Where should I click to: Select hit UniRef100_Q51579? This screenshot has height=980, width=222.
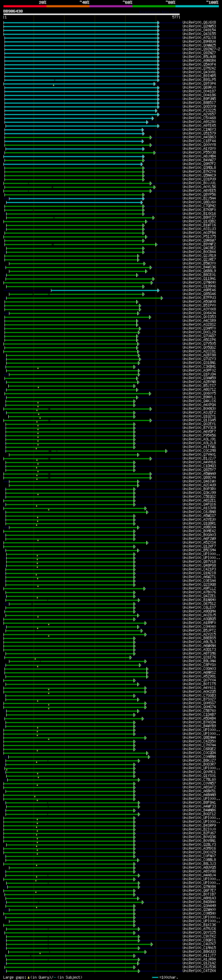click(x=199, y=133)
